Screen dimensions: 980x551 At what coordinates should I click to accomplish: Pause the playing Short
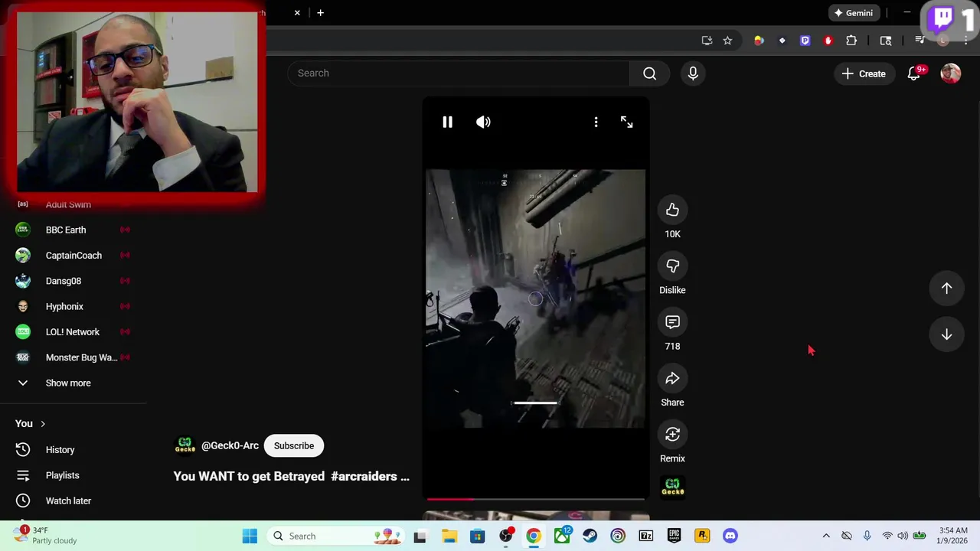(447, 122)
